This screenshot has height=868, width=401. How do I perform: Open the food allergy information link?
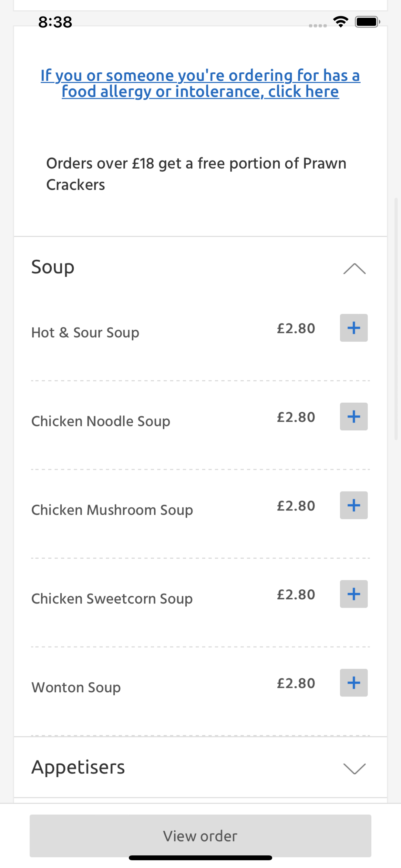click(x=200, y=83)
